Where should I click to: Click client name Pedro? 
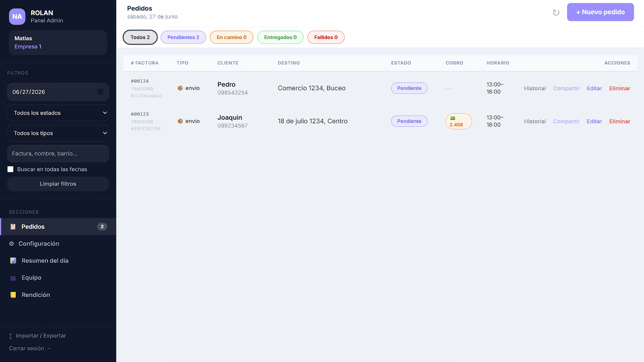point(226,84)
